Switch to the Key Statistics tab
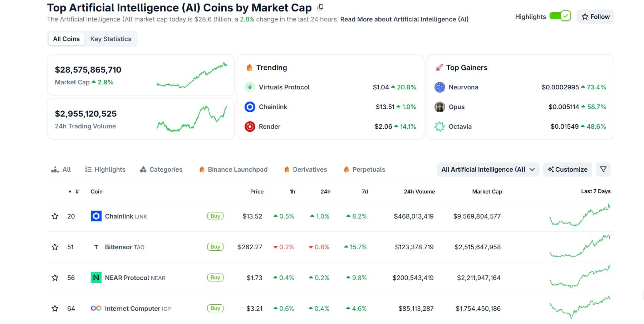Screen dimensions: 644x324 111,39
